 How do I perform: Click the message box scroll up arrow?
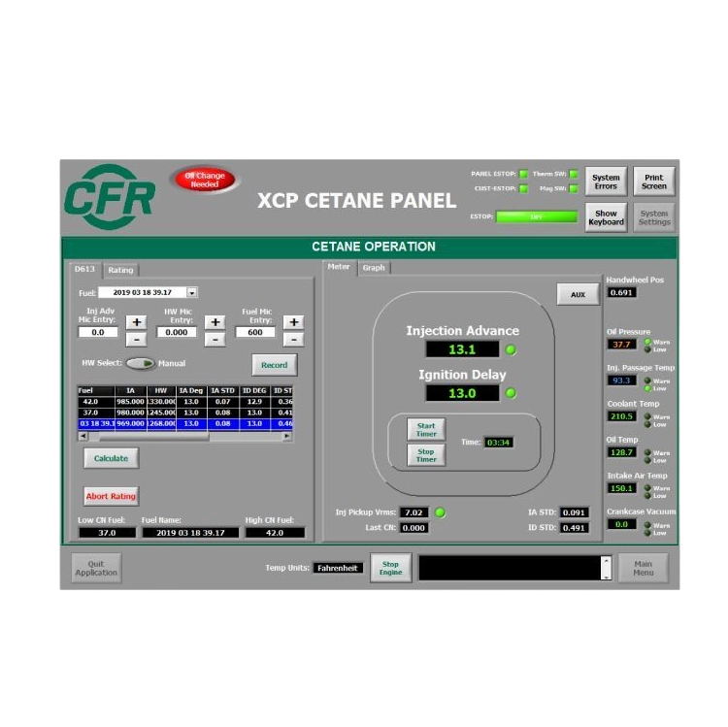tap(606, 560)
